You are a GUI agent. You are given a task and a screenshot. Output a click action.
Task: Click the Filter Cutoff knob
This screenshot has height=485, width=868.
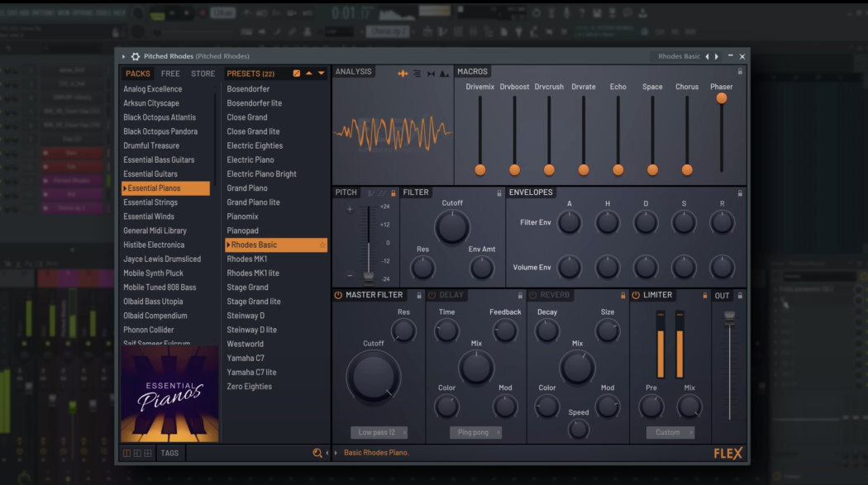(451, 226)
